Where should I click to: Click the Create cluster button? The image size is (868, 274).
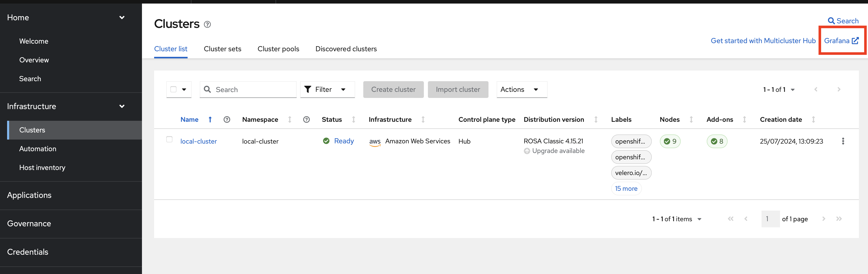[x=393, y=90]
